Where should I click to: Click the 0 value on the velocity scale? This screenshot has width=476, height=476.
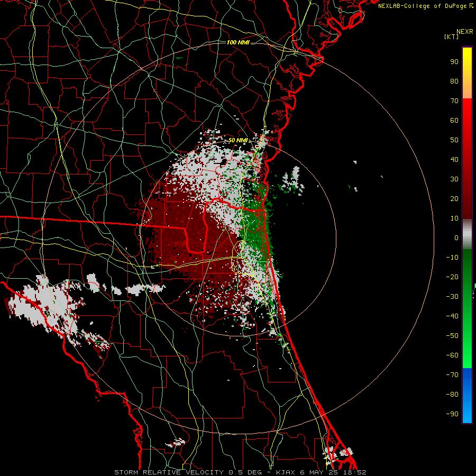pos(456,238)
